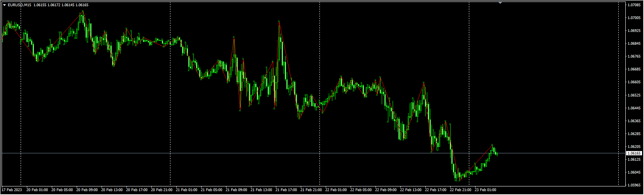Click the 21 Feb 05:00 time label
Viewport: 644px width, 195px height.
[x=211, y=190]
